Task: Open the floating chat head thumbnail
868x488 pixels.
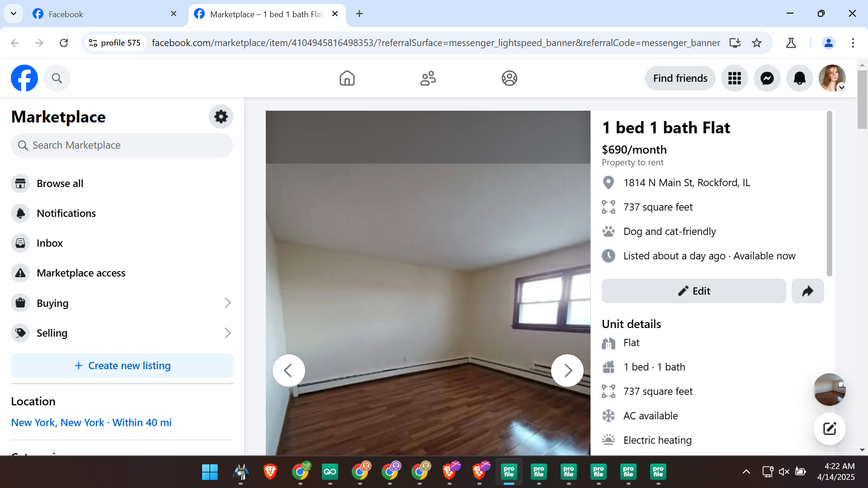Action: (x=829, y=389)
